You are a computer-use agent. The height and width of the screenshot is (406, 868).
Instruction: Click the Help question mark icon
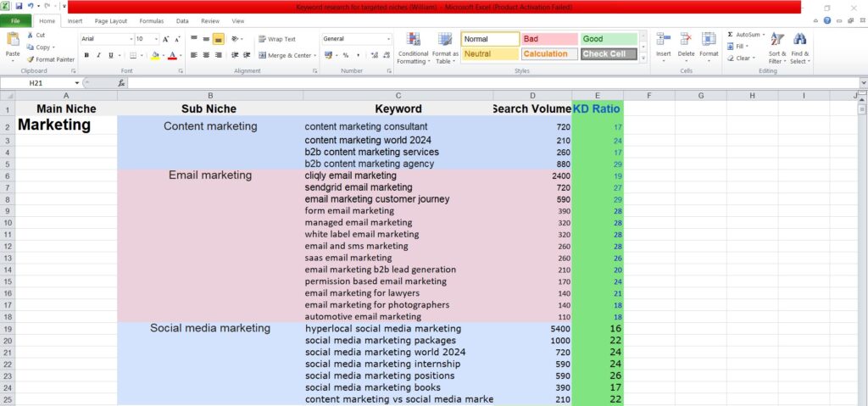827,20
